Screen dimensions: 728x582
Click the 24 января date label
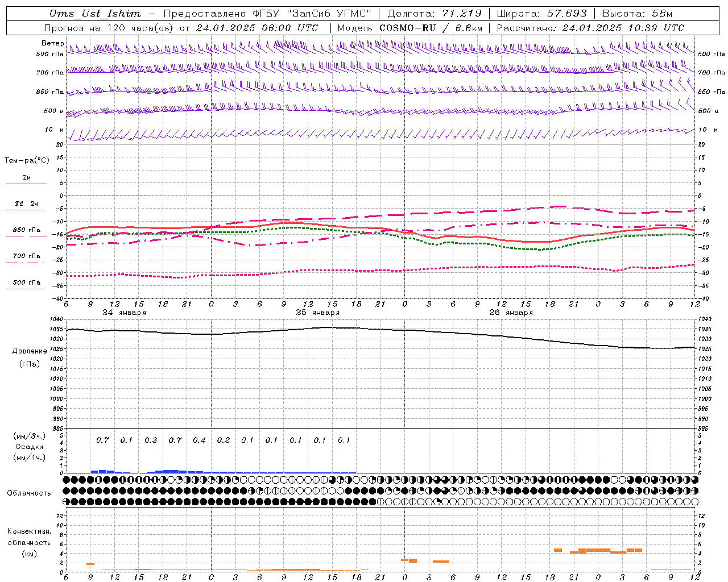124,313
